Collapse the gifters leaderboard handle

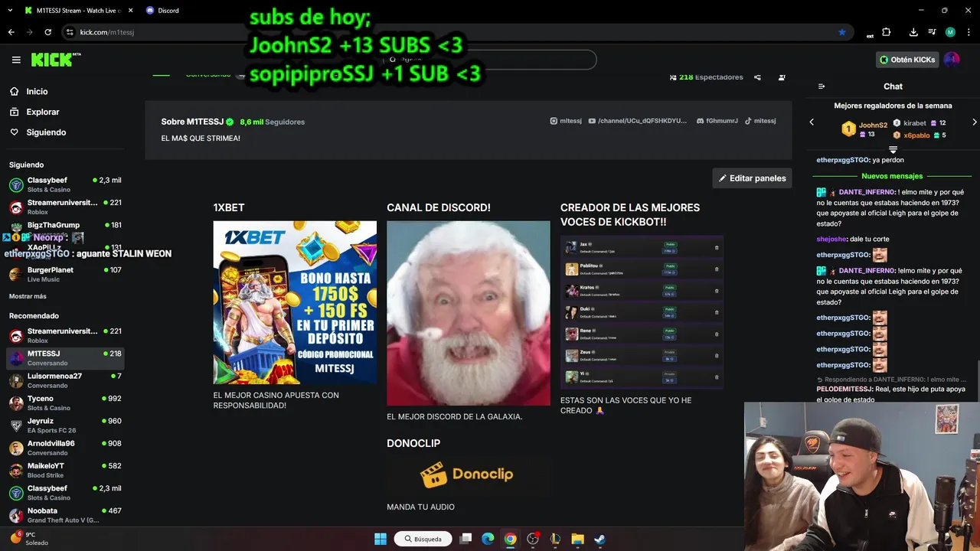(x=893, y=150)
